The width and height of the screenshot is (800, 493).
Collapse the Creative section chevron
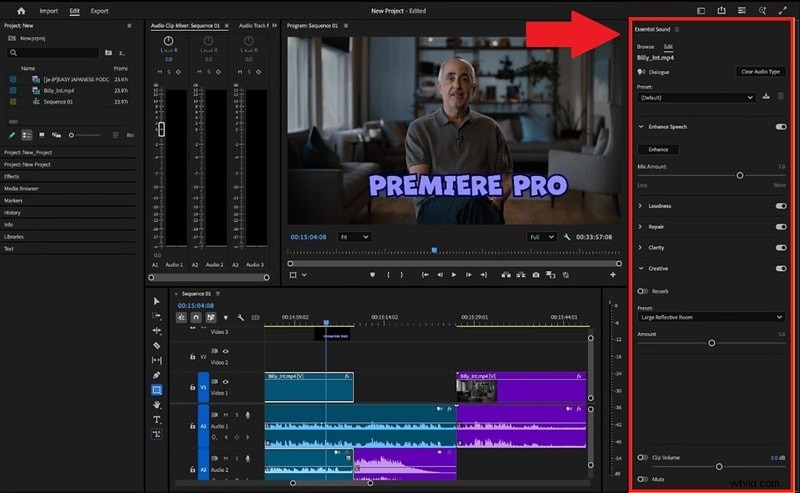(641, 268)
